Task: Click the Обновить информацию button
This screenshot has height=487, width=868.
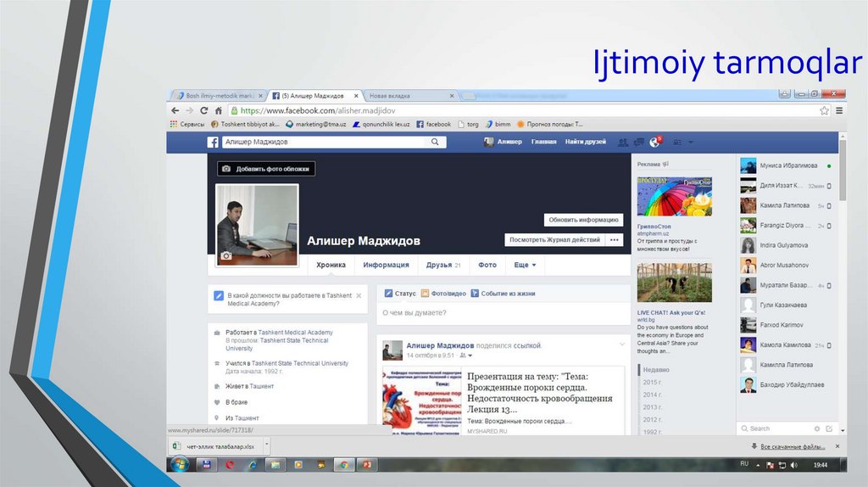Action: [583, 220]
